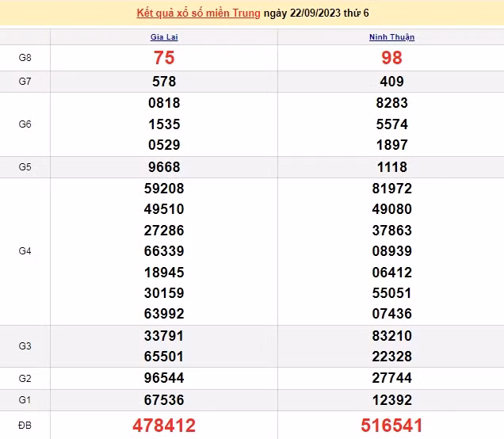Click Gia Lai G8 result 75
The height and width of the screenshot is (439, 504).
164,58
